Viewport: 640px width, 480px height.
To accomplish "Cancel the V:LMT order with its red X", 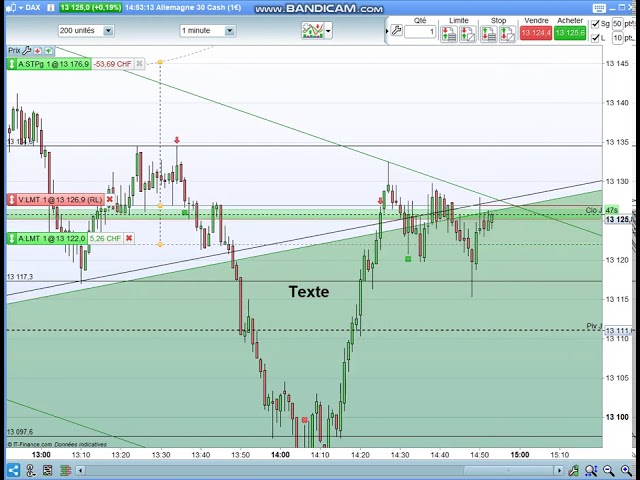I will tap(109, 200).
